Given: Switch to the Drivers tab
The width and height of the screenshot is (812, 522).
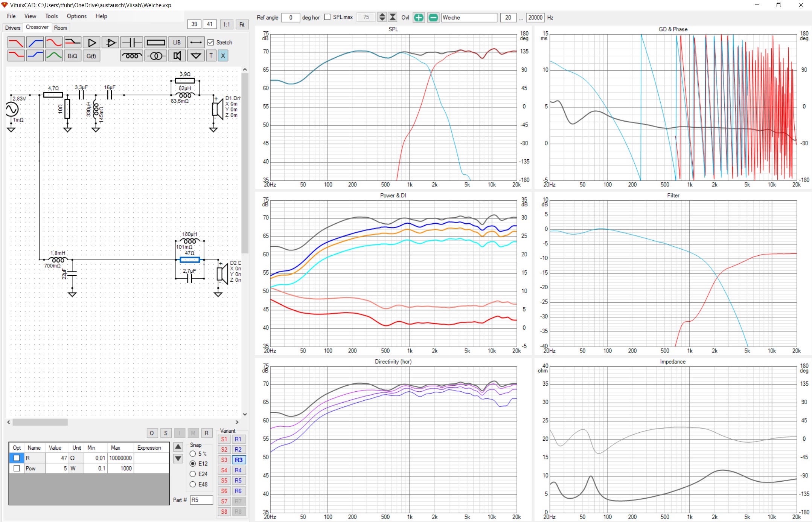Looking at the screenshot, I should 13,28.
